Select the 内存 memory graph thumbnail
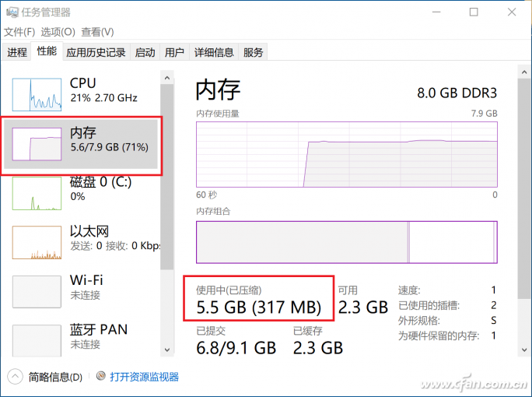This screenshot has height=397, width=532. [37, 144]
